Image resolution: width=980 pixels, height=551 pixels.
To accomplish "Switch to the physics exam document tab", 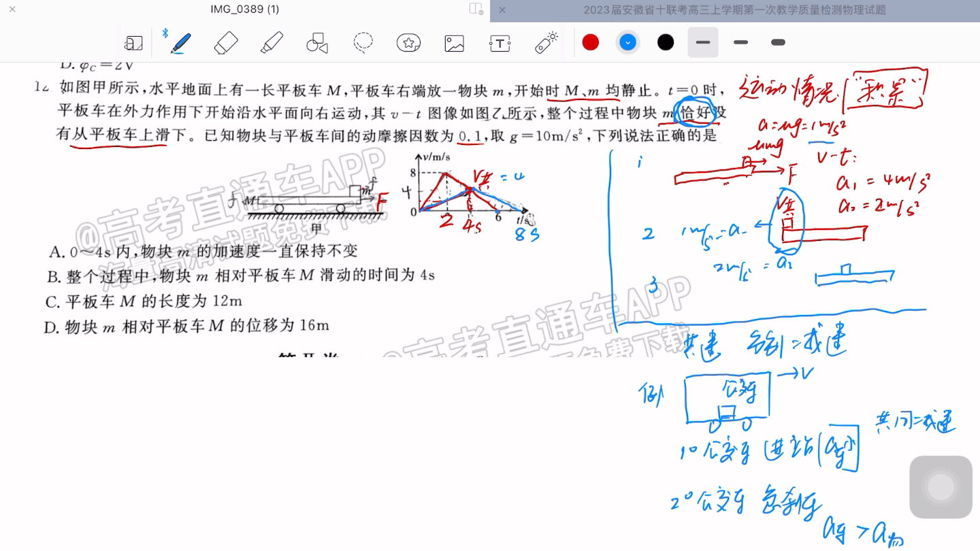I will coord(734,10).
